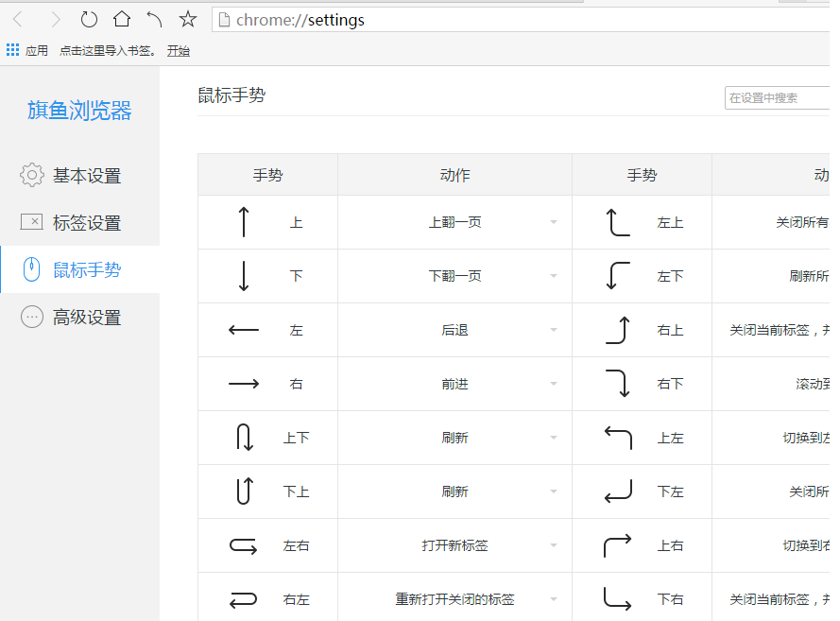Click the 开始 bookmark link
This screenshot has width=840, height=621.
point(178,50)
